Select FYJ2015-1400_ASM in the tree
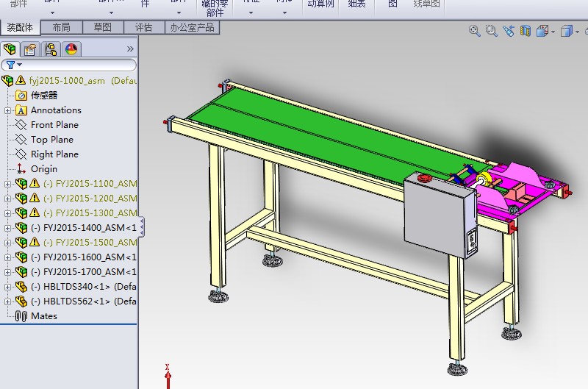Screen dimensions: 588x389 tap(84, 228)
